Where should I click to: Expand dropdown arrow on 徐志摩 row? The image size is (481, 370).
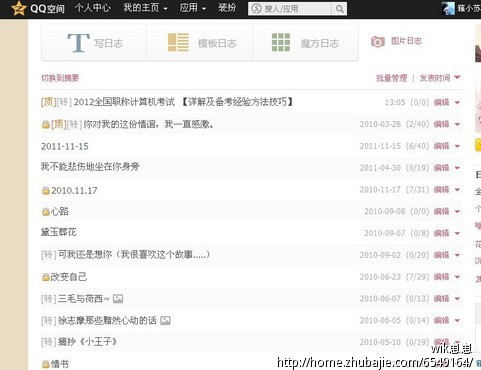coord(457,321)
